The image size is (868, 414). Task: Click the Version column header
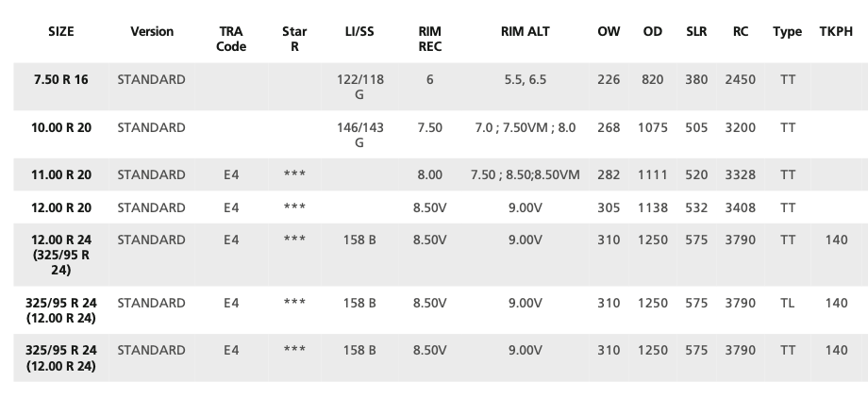(152, 31)
